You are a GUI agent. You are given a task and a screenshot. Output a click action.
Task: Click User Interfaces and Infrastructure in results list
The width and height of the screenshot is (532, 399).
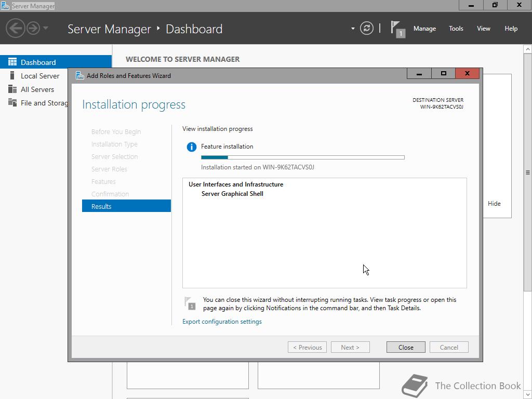point(236,184)
